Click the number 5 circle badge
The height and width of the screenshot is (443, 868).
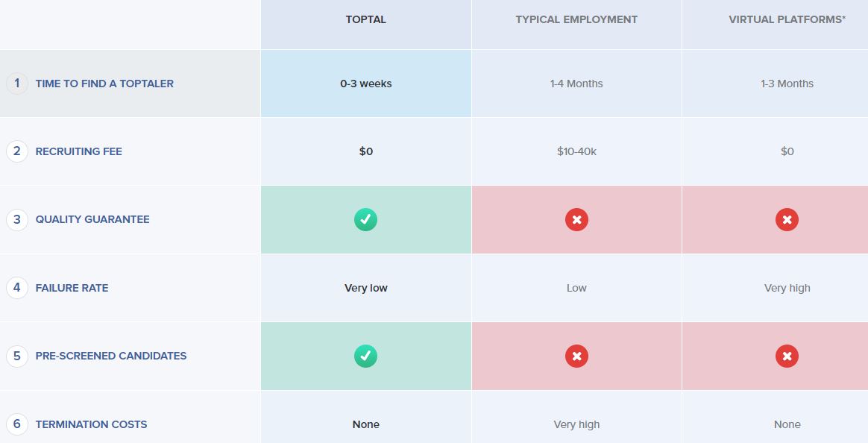click(17, 356)
